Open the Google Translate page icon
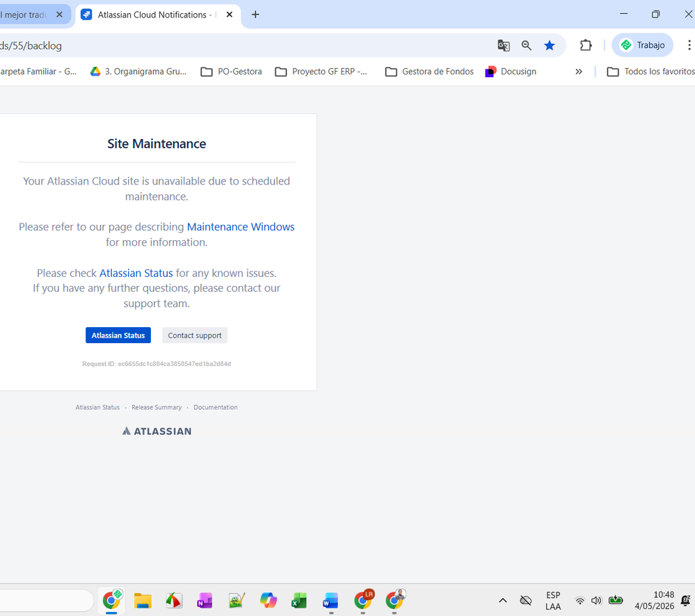 tap(503, 45)
